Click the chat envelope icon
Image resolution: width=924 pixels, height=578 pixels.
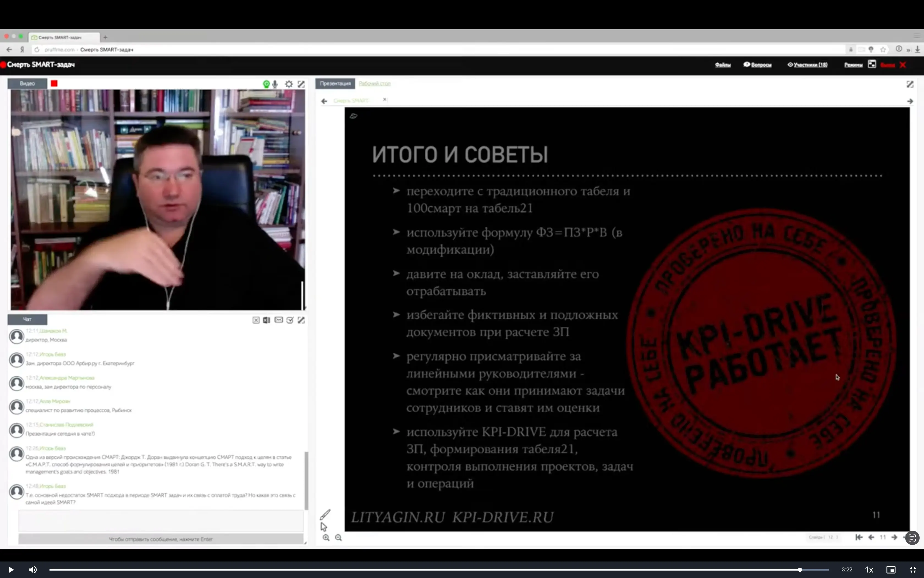279,320
